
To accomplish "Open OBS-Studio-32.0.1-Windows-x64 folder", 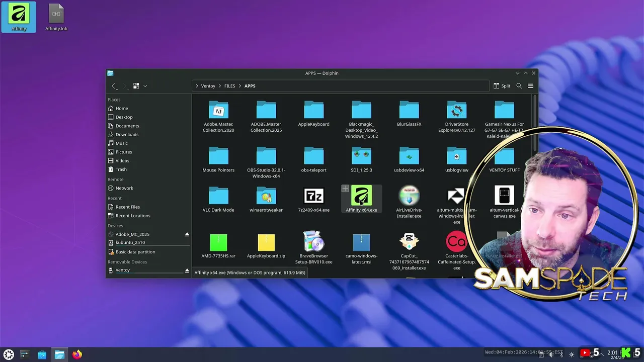I will pyautogui.click(x=266, y=163).
